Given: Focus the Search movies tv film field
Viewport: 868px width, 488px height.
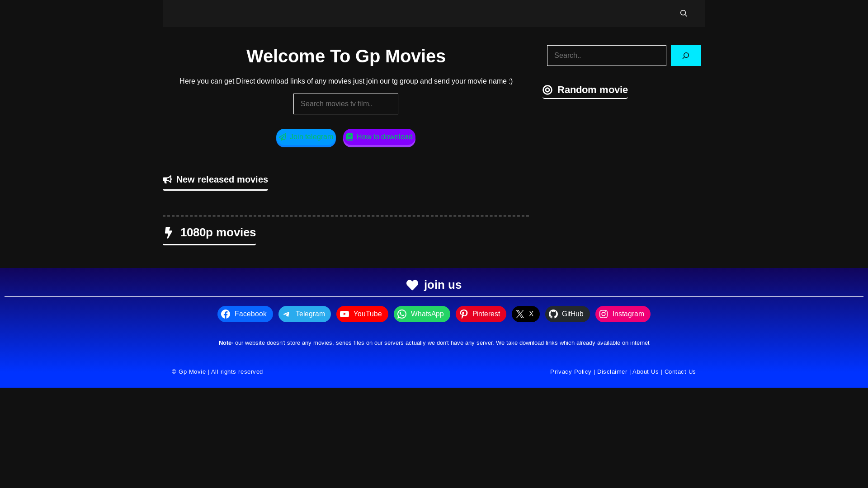Looking at the screenshot, I should [x=346, y=104].
